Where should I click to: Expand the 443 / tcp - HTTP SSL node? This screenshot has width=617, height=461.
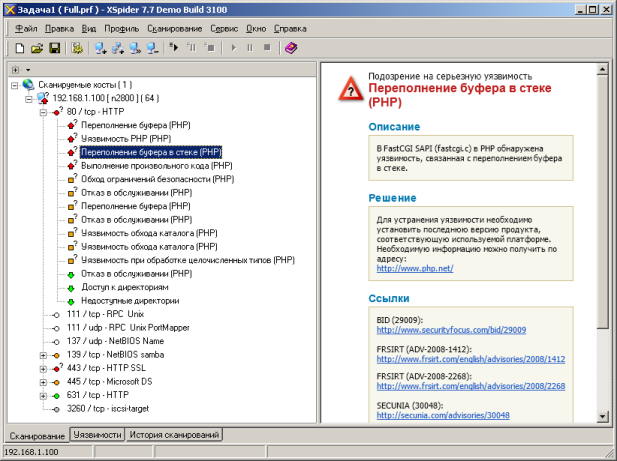(43, 369)
